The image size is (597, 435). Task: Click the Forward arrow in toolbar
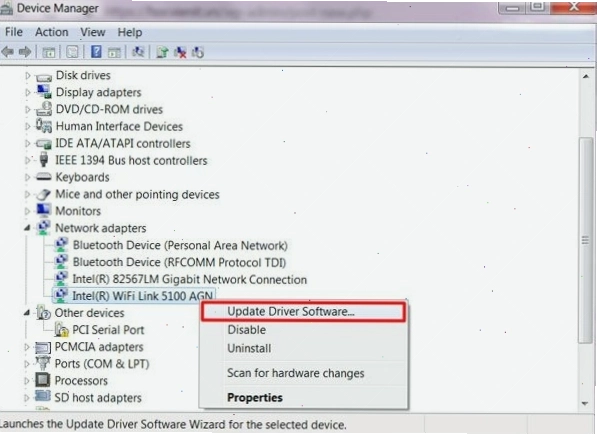tap(25, 52)
